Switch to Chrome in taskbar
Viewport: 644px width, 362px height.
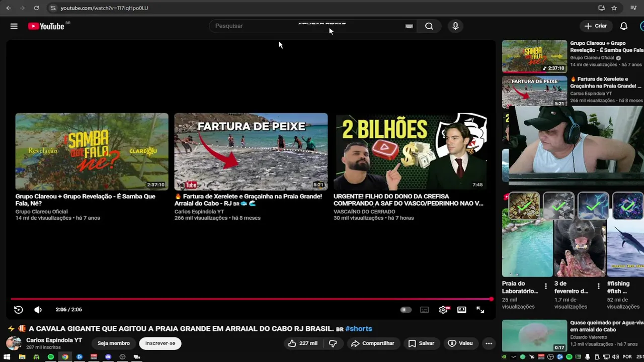pos(65,357)
